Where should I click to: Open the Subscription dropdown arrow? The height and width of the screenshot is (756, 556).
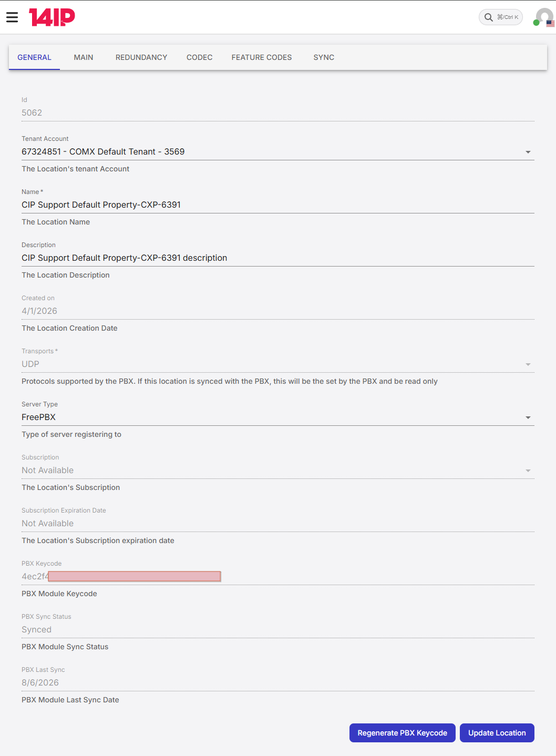tap(528, 471)
